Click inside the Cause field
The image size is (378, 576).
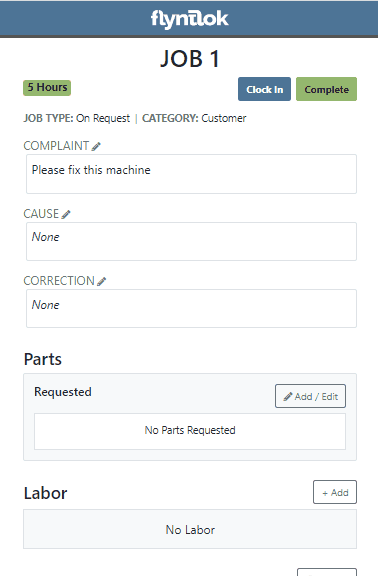pyautogui.click(x=191, y=241)
